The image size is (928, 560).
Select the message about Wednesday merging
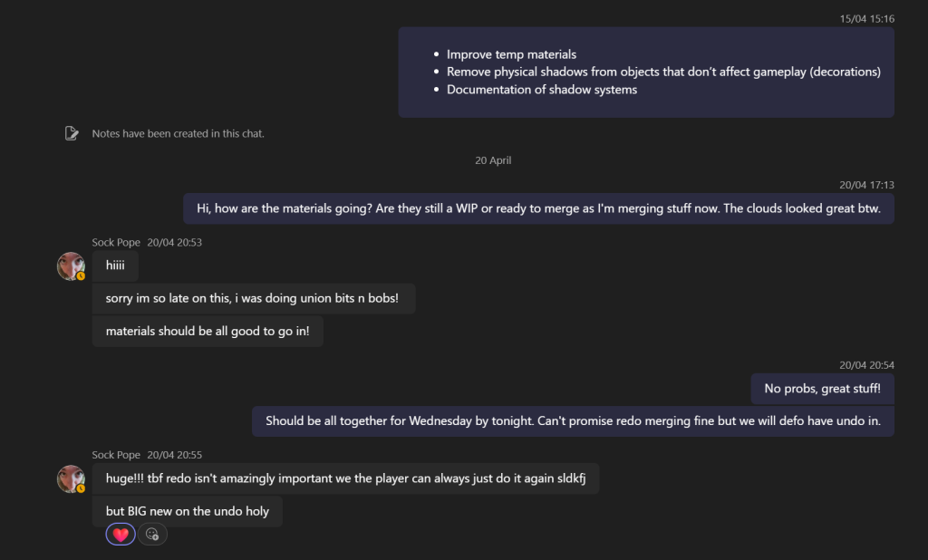[x=573, y=420]
